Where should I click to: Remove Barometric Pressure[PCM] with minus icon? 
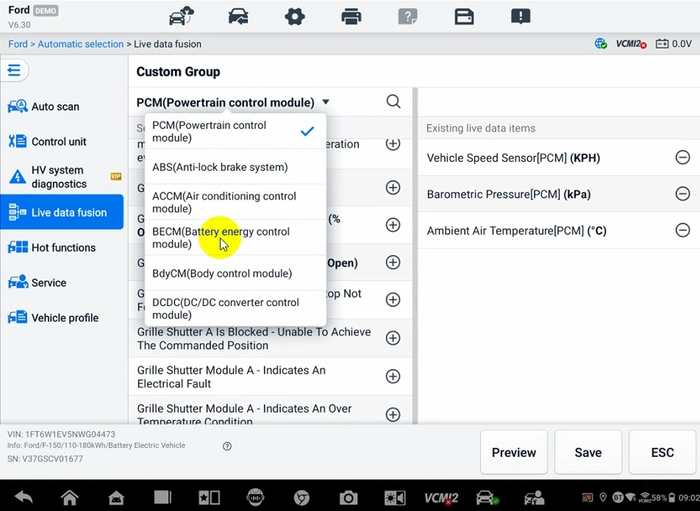click(682, 194)
